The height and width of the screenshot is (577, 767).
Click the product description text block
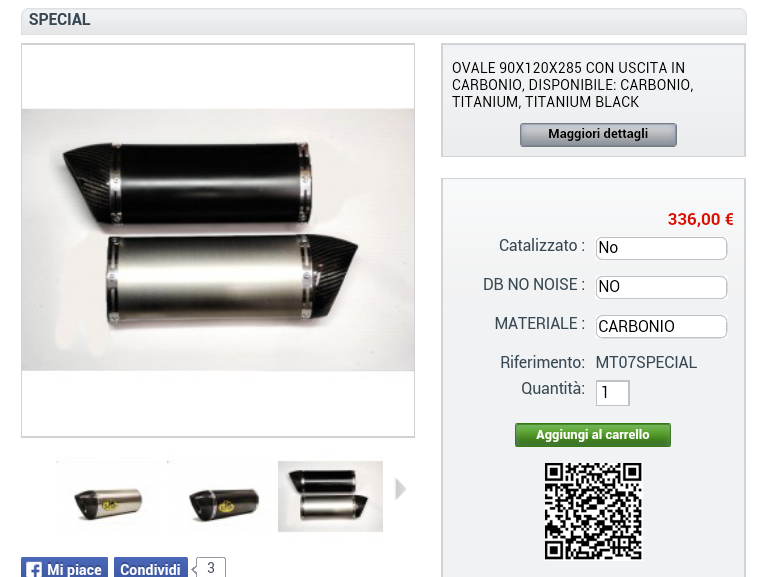coord(573,85)
